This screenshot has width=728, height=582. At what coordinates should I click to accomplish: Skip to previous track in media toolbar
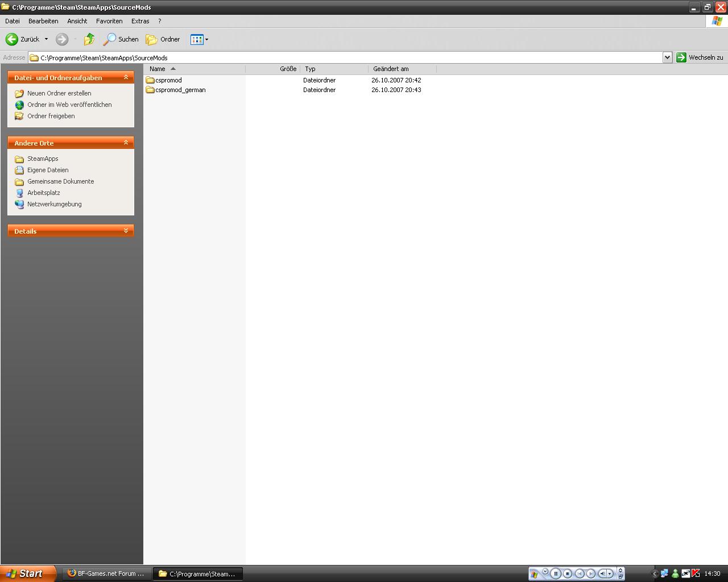580,573
